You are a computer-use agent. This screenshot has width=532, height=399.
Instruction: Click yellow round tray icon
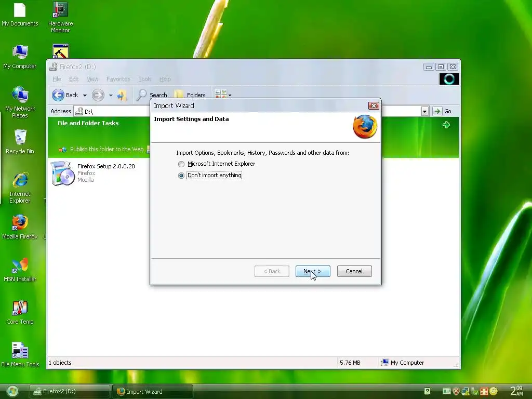pyautogui.click(x=494, y=391)
